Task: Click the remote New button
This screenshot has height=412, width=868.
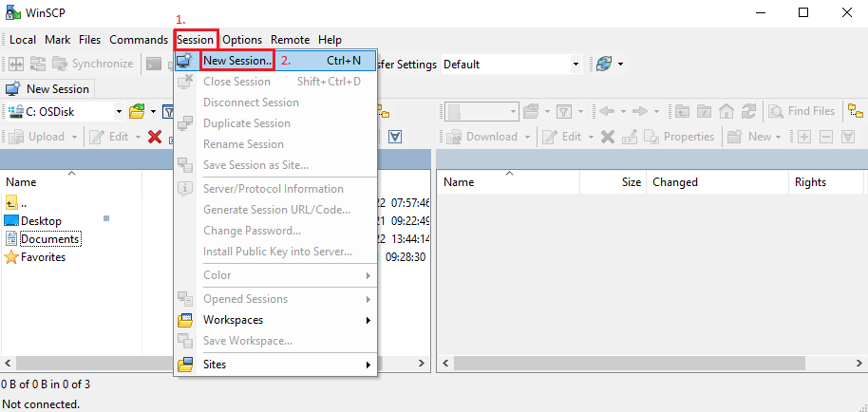Action: 748,137
